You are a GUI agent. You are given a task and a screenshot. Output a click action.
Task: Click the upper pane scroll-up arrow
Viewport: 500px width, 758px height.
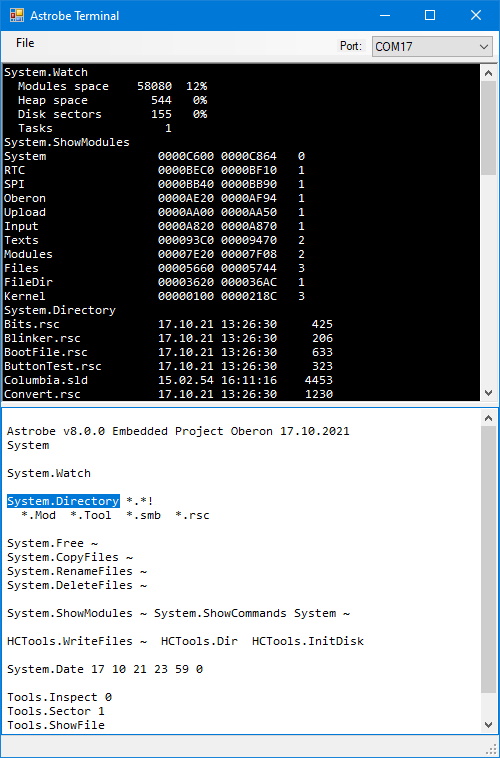488,73
